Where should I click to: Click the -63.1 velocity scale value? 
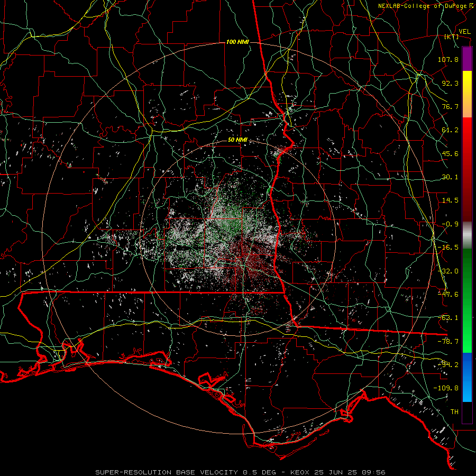448,318
